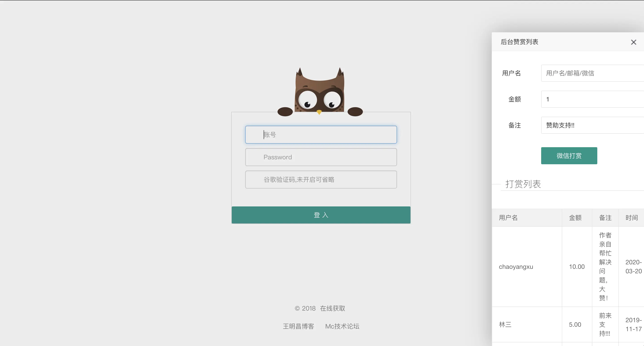The height and width of the screenshot is (346, 644).
Task: Edit the 备注 field containing 赞助支持!!
Action: 593,125
